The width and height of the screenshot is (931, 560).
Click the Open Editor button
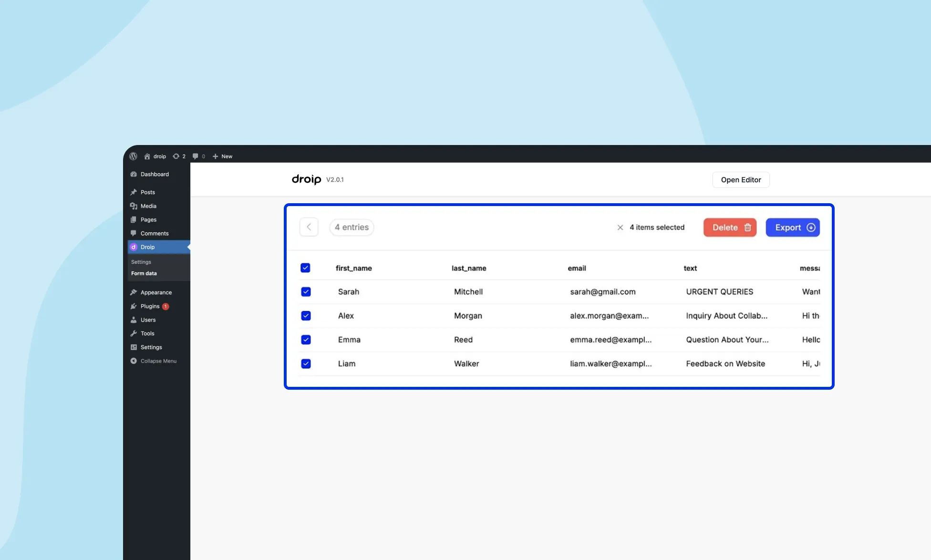coord(741,180)
